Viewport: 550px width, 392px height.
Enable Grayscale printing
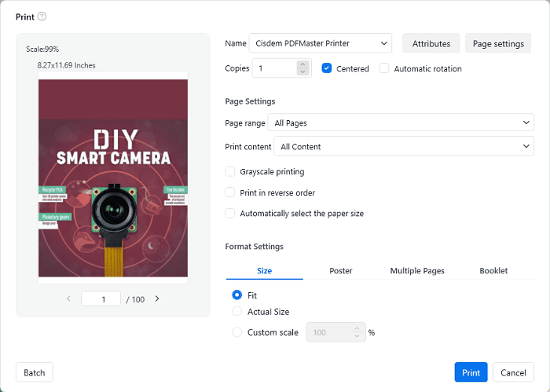click(x=230, y=171)
